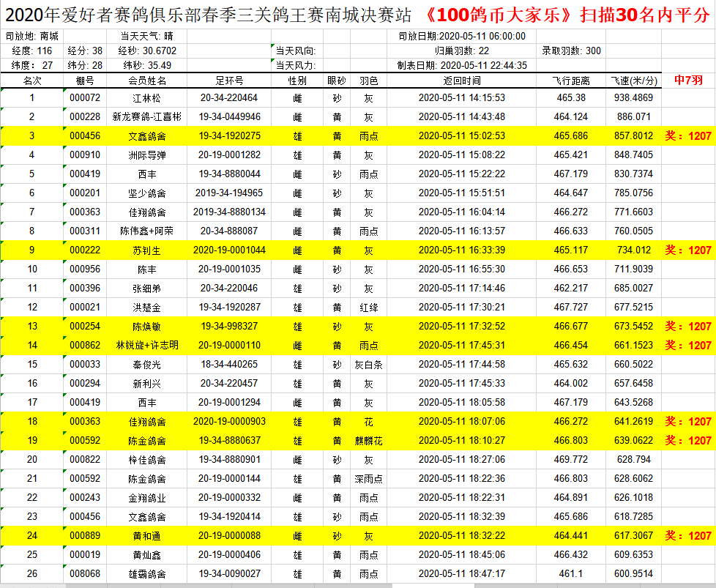Click the 经秒: 30.6702 cell

pyautogui.click(x=147, y=51)
